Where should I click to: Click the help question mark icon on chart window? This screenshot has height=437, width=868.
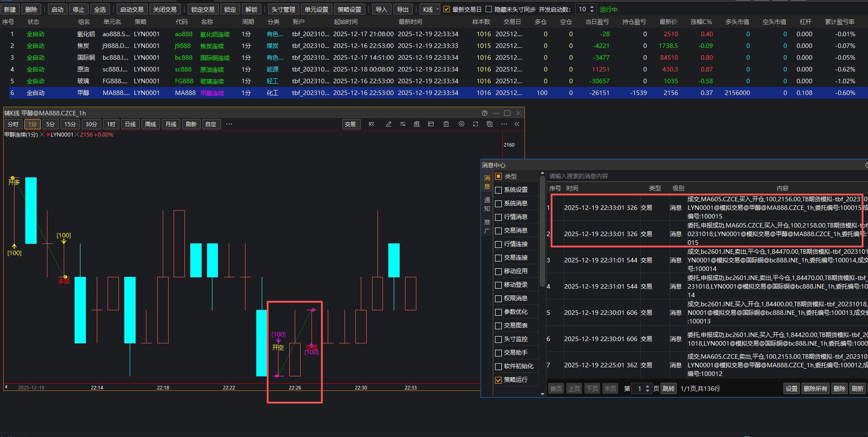(485, 113)
